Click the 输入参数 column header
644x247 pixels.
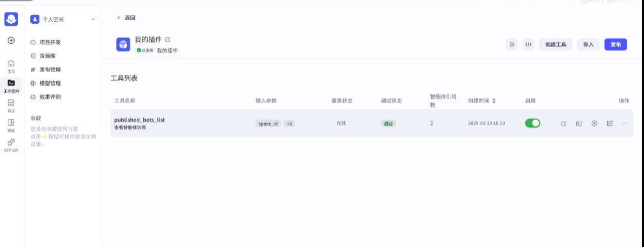[x=266, y=101]
